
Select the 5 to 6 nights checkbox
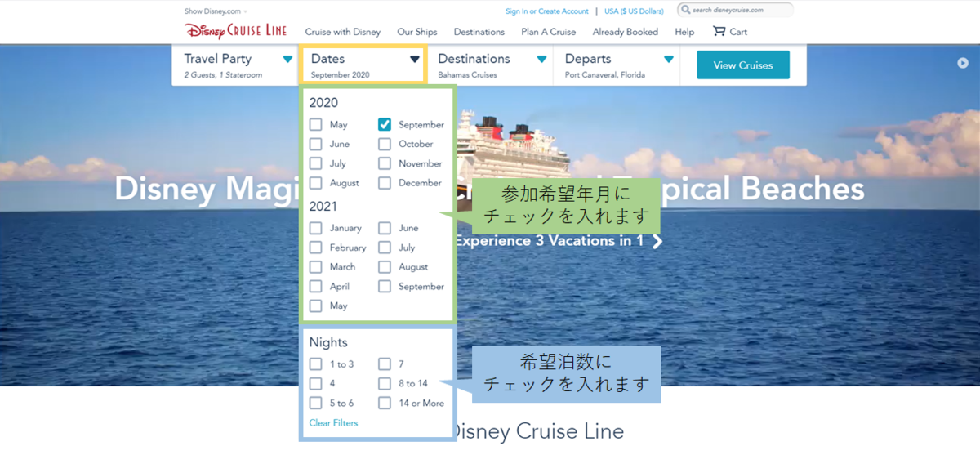(x=315, y=403)
